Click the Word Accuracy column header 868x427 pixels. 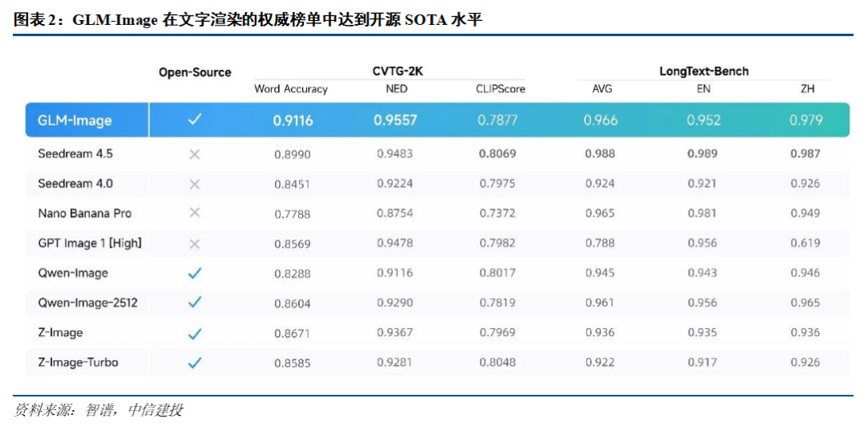pos(291,89)
